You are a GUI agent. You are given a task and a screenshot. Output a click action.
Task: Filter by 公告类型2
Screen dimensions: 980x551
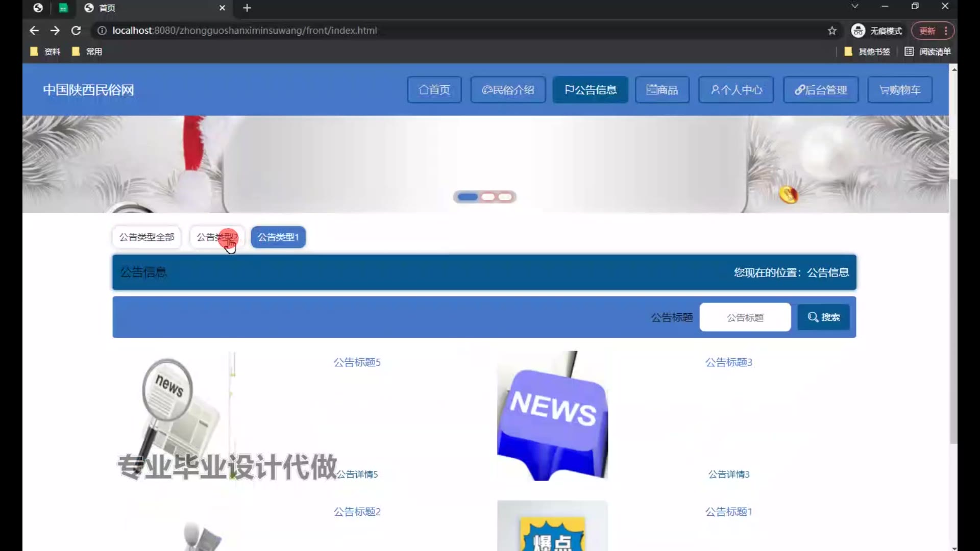[x=217, y=237]
